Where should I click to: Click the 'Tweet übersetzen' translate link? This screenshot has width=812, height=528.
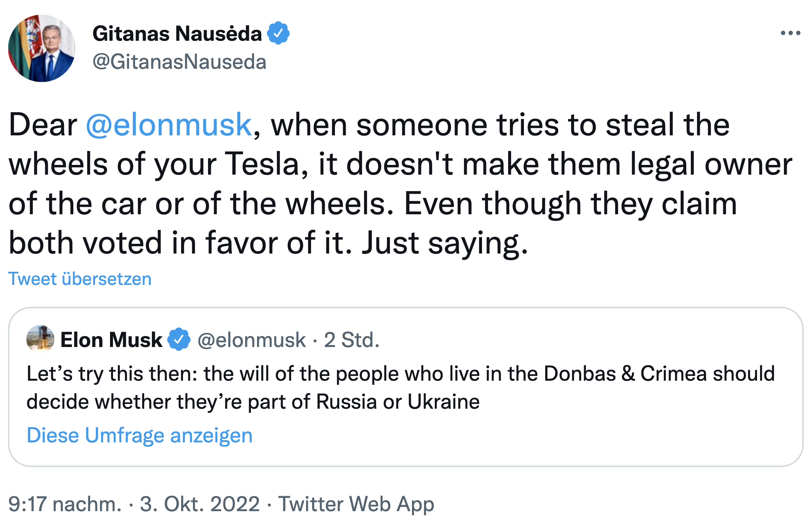pyautogui.click(x=80, y=279)
